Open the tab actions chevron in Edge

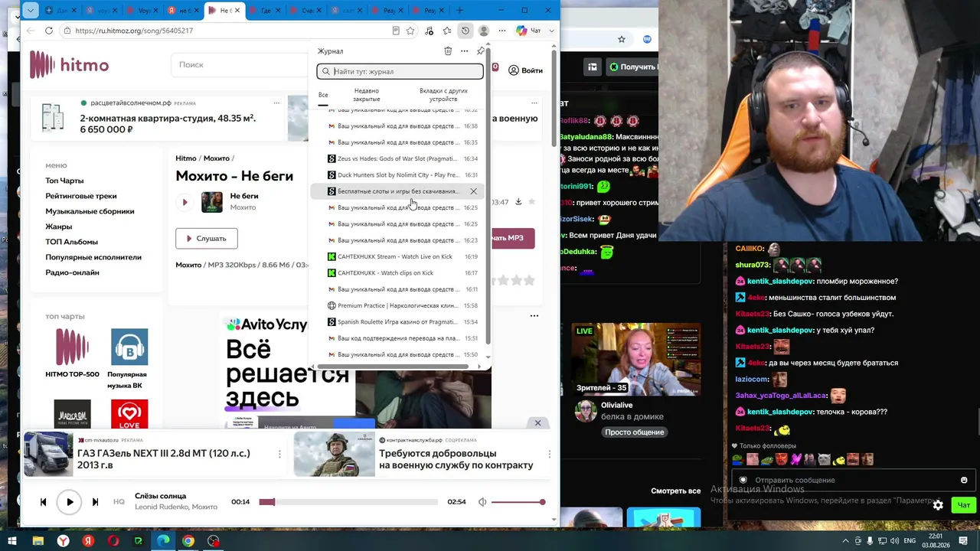tap(30, 11)
